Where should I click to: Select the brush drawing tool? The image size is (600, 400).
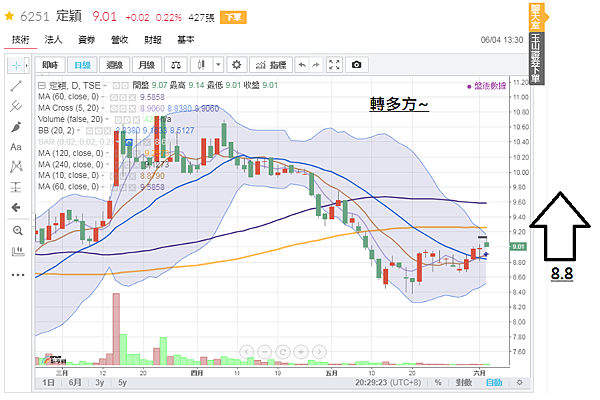point(16,127)
